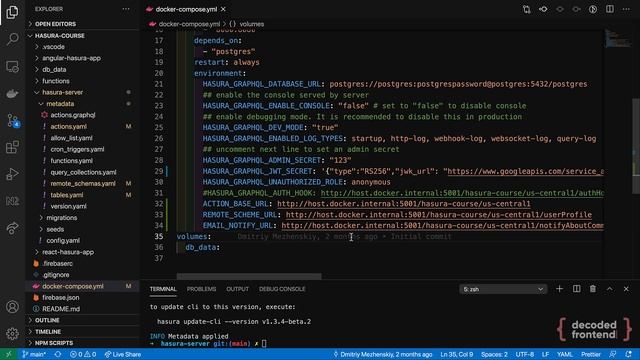Open Accounts menu in activity bar

click(x=12, y=307)
